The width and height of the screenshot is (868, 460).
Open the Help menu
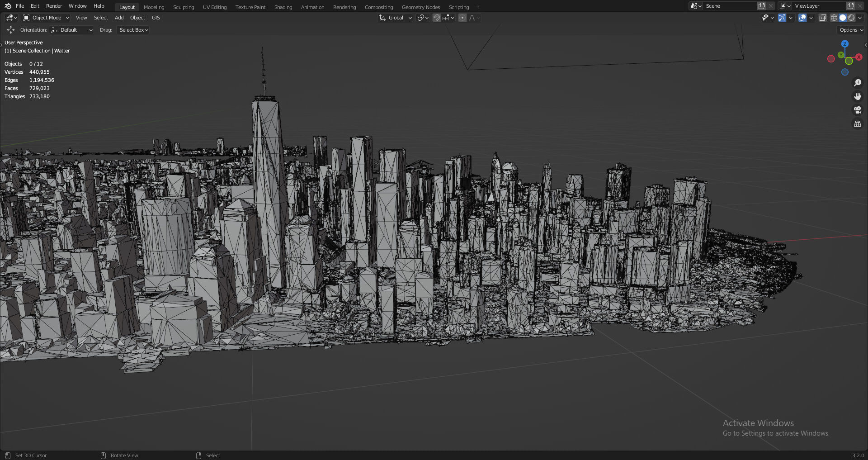99,6
